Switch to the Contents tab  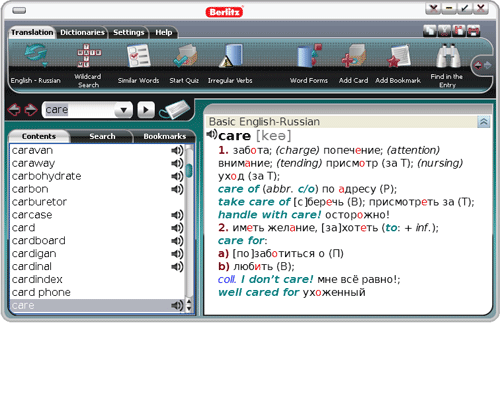(39, 136)
